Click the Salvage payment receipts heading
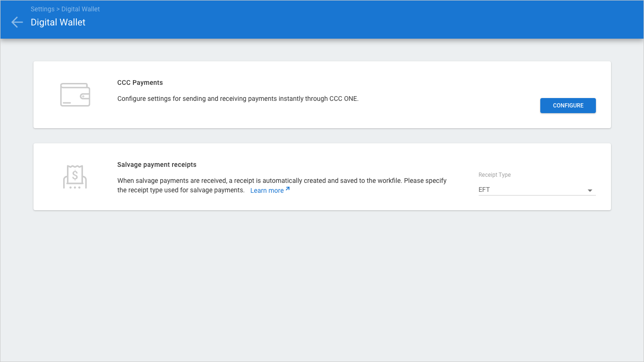This screenshot has height=362, width=644. click(x=157, y=165)
